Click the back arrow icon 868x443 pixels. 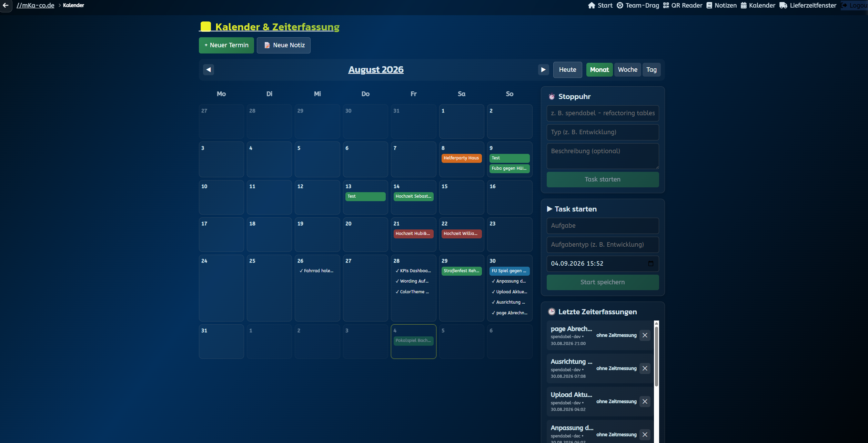click(6, 5)
